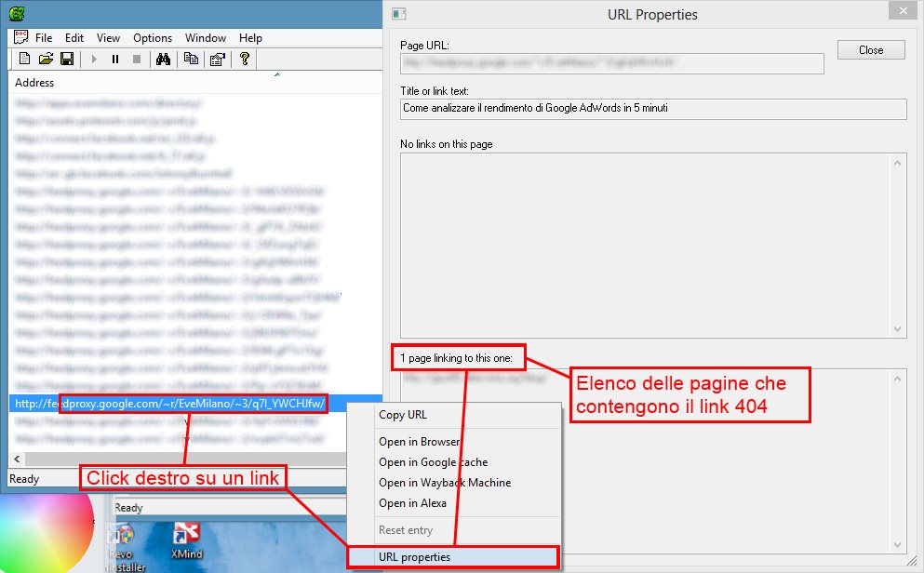Click the New document toolbar icon
Screen dimensions: 924x573
pyautogui.click(x=25, y=59)
